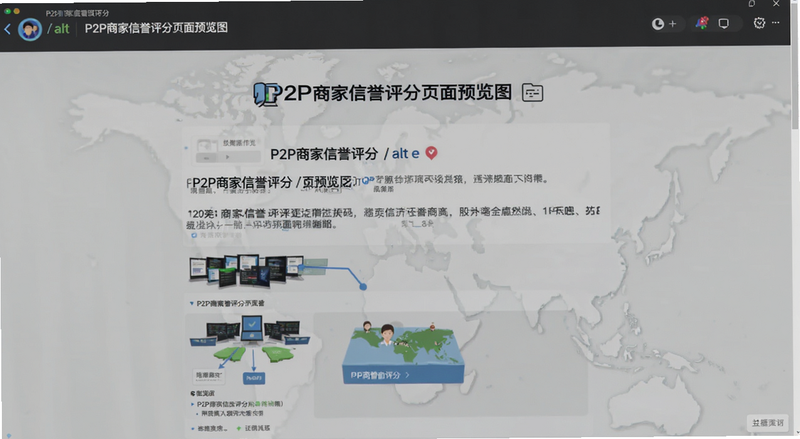
Task: Click the large avatar on the 3D map
Action: (387, 336)
